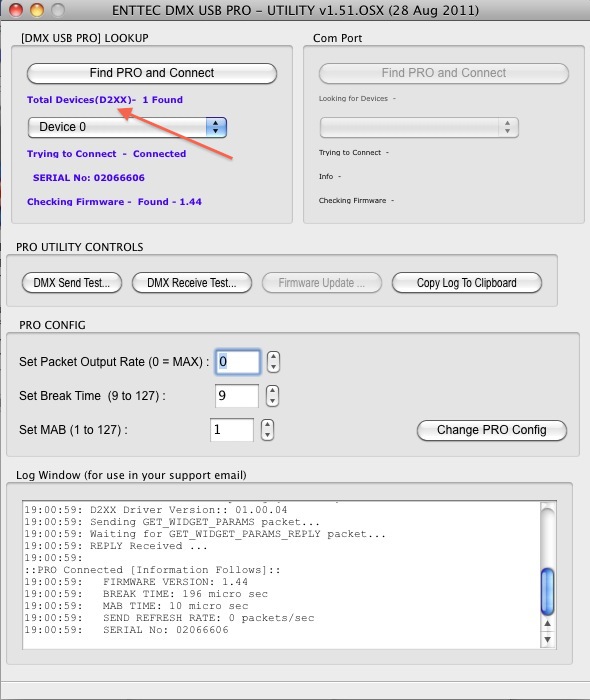The width and height of the screenshot is (590, 700).
Task: Click Find PRO and Connect in DMX USB PRO lookup
Action: point(152,73)
